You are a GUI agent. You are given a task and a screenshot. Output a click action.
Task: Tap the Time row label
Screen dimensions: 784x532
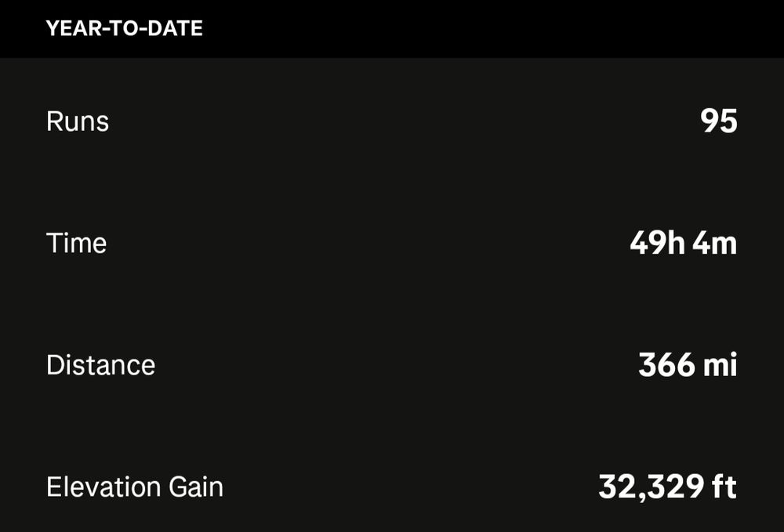[x=77, y=243]
